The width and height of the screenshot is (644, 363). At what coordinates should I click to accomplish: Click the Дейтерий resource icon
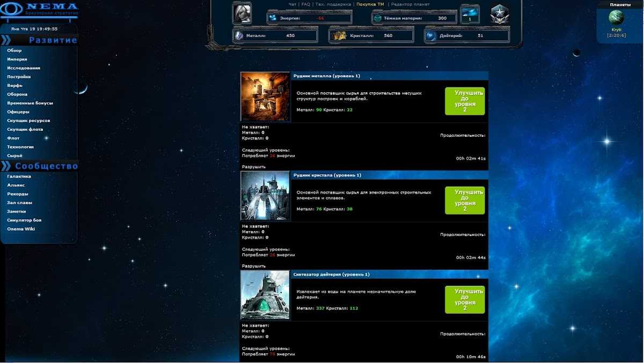pyautogui.click(x=431, y=36)
